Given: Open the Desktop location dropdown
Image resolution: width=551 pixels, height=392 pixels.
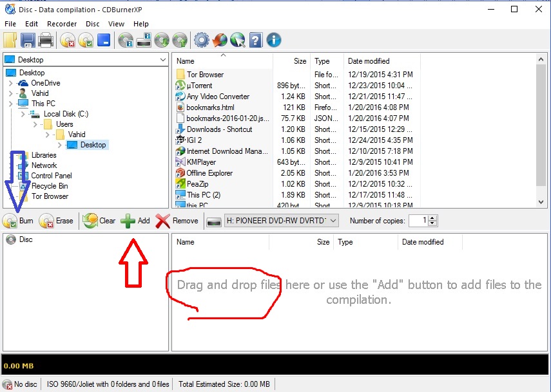Looking at the screenshot, I should coord(162,60).
